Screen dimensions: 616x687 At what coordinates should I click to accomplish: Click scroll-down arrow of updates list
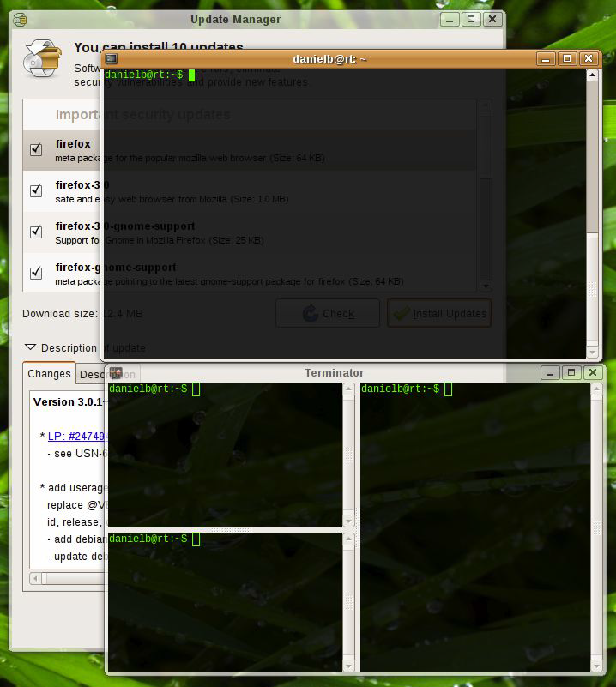coord(486,286)
